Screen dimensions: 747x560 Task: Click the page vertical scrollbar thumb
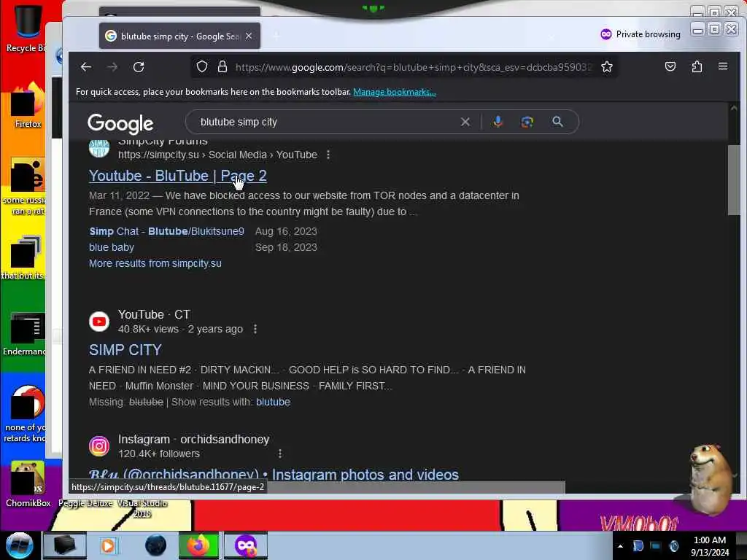click(734, 180)
